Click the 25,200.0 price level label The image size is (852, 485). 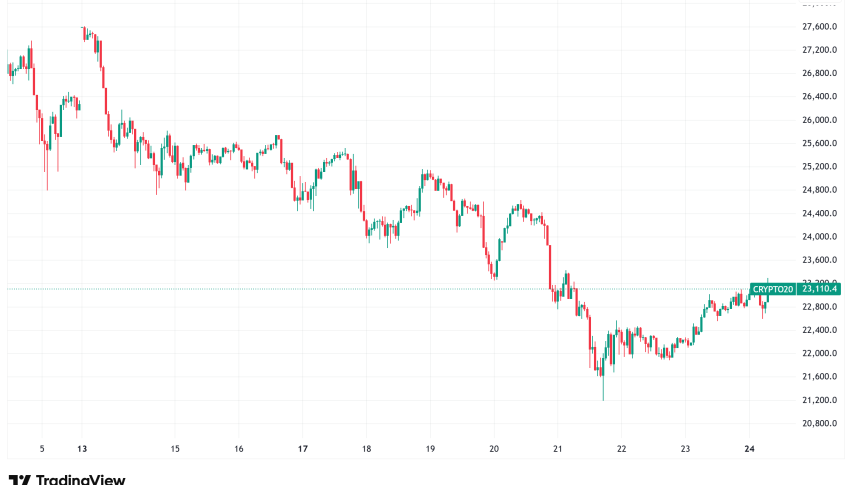pyautogui.click(x=821, y=167)
